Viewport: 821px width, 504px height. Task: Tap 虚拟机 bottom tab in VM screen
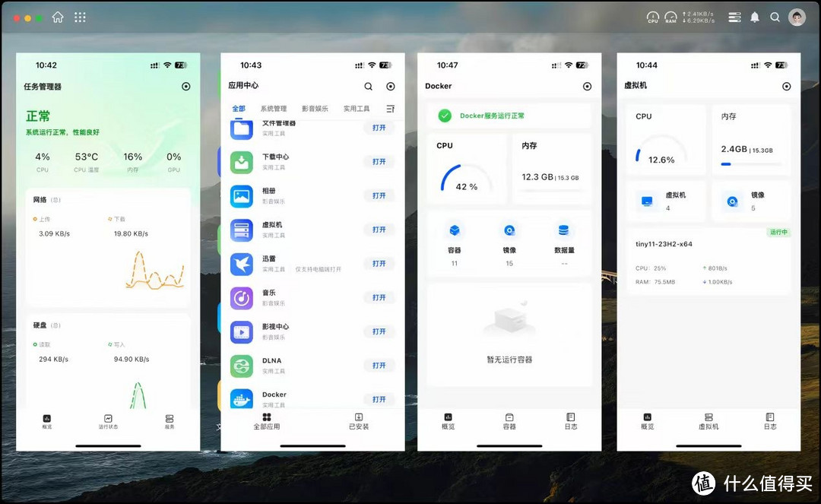[x=708, y=421]
